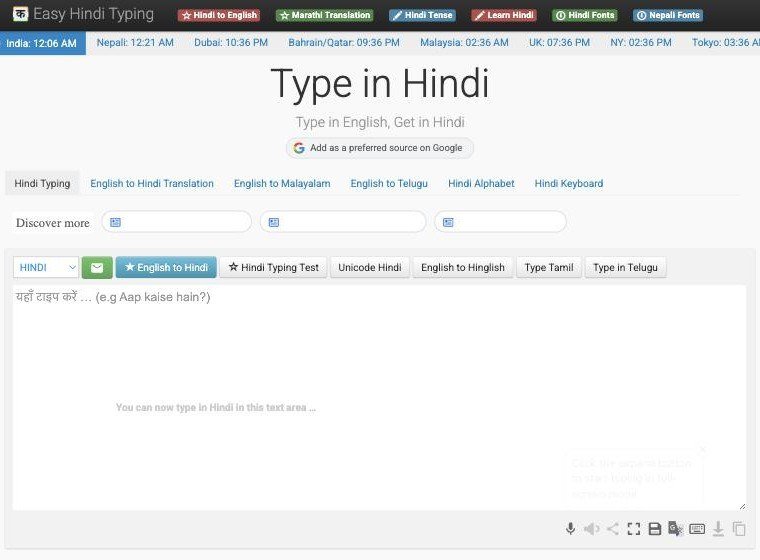Viewport: 760px width, 560px height.
Task: Open English to Telugu tab
Action: click(389, 183)
